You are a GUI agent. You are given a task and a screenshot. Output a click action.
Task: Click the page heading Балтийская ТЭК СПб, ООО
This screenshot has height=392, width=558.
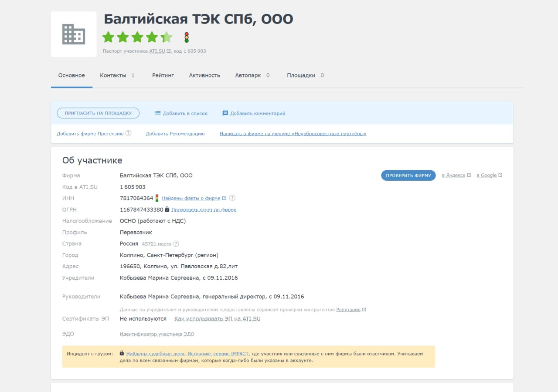(x=198, y=19)
